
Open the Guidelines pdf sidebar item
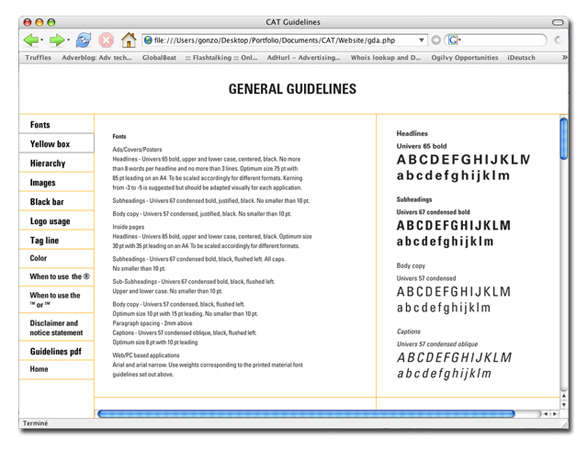(56, 351)
